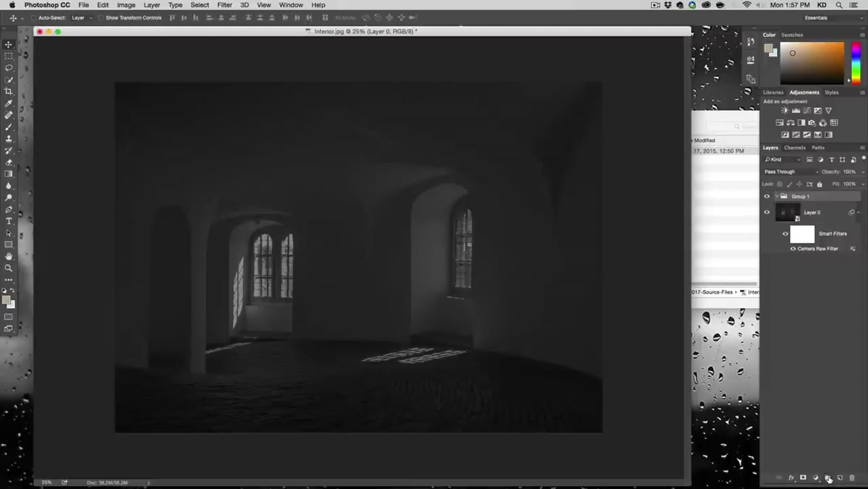Image resolution: width=868 pixels, height=489 pixels.
Task: Add a Photo Filter adjustment
Action: [812, 123]
